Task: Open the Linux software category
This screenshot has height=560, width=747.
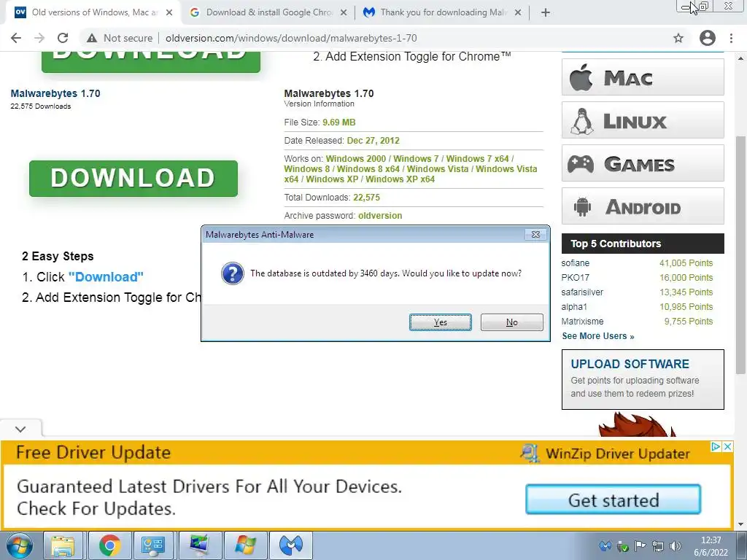Action: [643, 120]
